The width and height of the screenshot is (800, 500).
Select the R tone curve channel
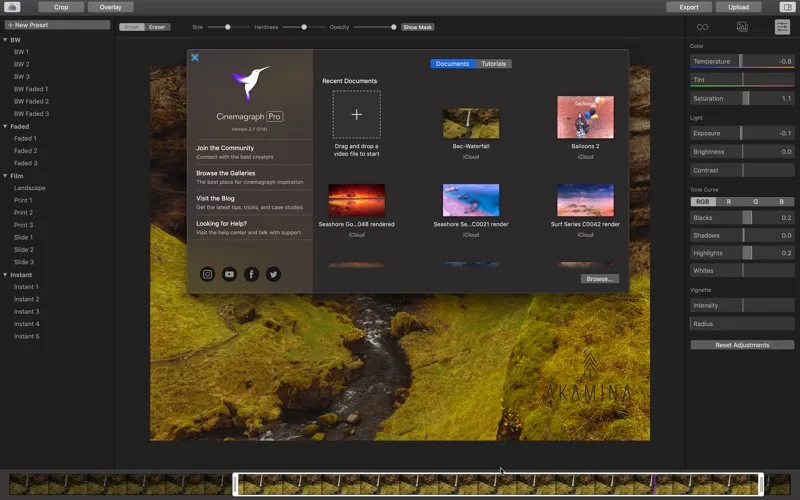tap(729, 202)
